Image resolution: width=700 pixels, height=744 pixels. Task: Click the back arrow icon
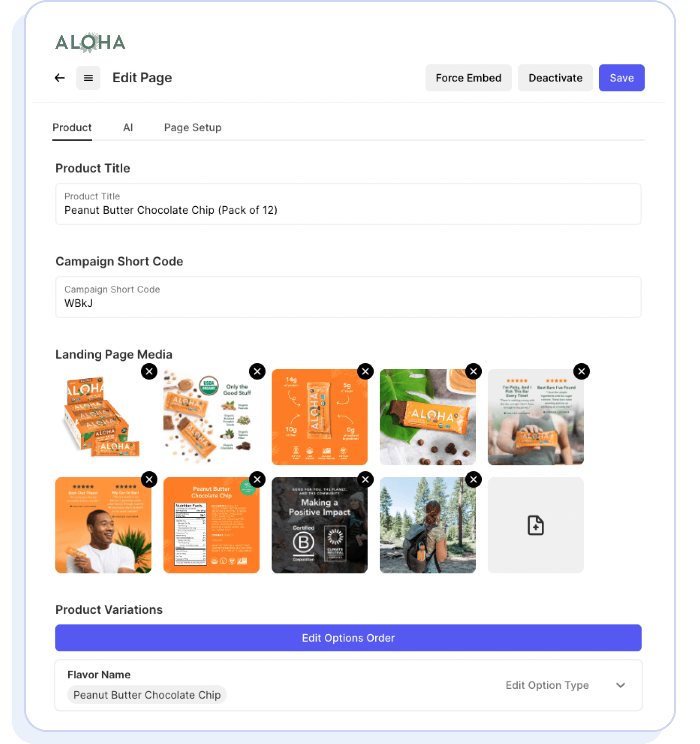click(x=60, y=78)
